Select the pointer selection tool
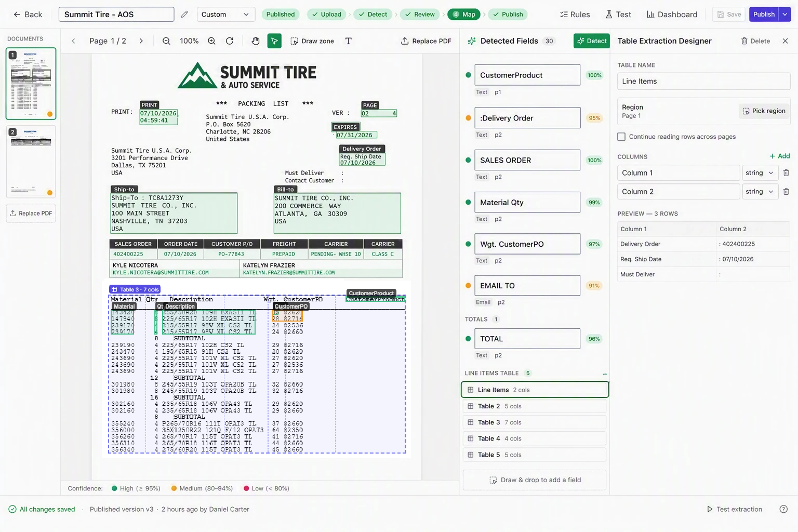Screen dimensions: 798x532 274,41
